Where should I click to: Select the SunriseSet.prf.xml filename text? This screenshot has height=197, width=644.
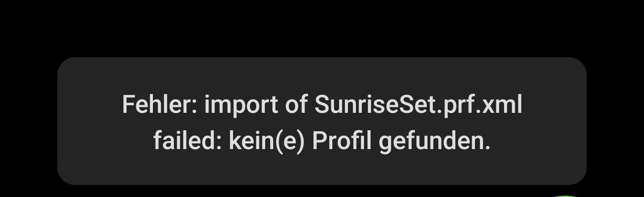[418, 105]
